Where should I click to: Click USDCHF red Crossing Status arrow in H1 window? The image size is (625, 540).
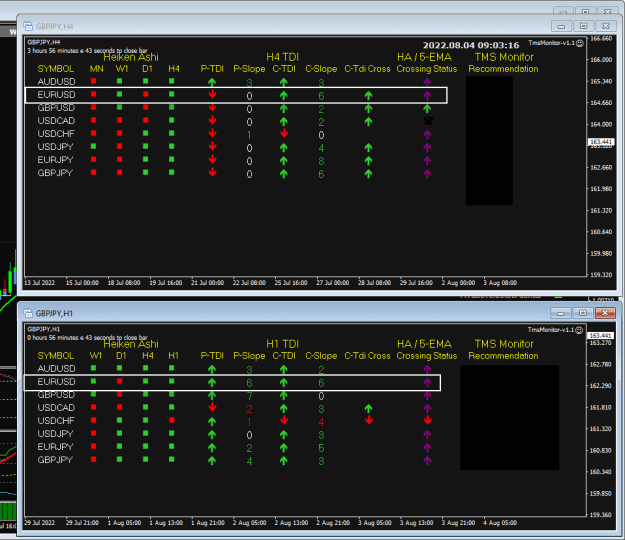point(427,420)
